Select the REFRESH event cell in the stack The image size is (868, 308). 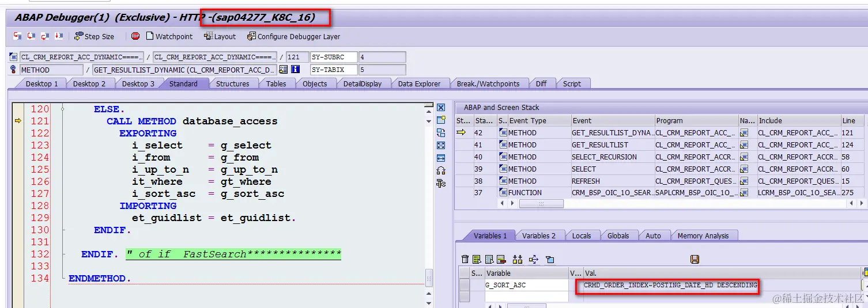(612, 181)
